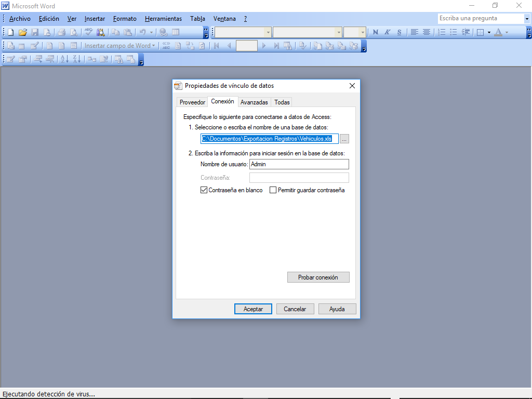532x399 pixels.
Task: Enable 'Permitir guardar contraseña' checkbox
Action: point(273,190)
